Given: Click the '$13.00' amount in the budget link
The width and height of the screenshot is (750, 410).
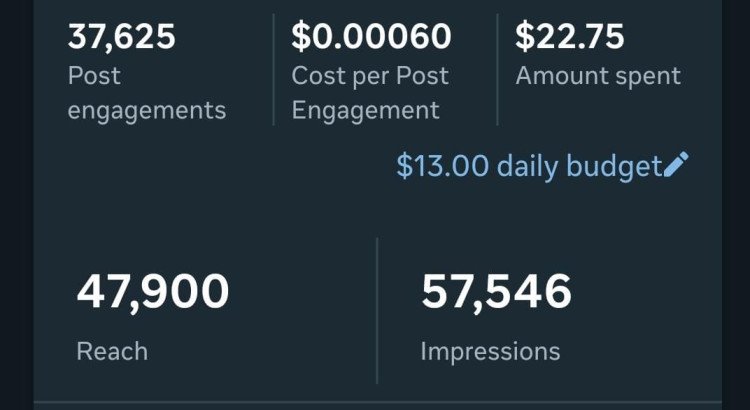Looking at the screenshot, I should click(x=442, y=166).
